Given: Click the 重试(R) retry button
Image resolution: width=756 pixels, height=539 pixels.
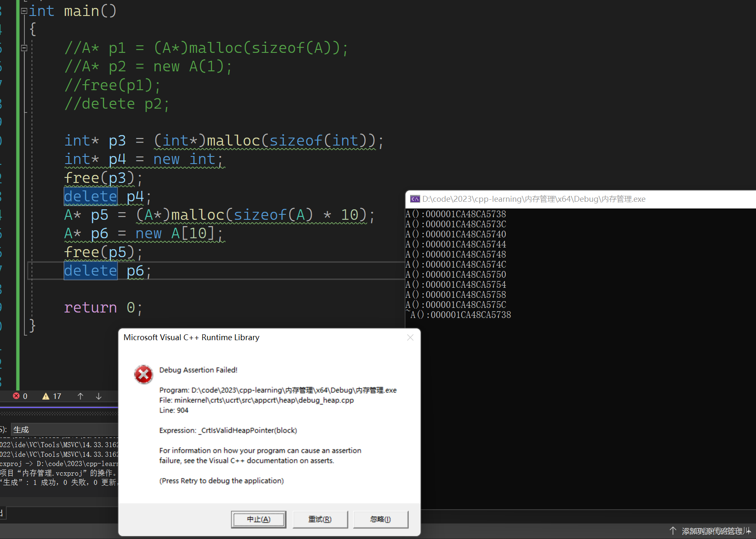Looking at the screenshot, I should (320, 519).
